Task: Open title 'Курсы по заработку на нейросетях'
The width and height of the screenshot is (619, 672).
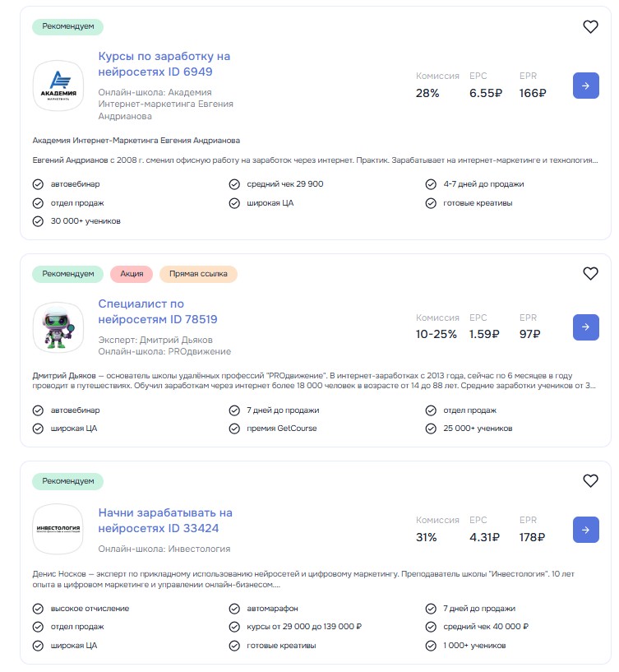Action: [x=164, y=64]
